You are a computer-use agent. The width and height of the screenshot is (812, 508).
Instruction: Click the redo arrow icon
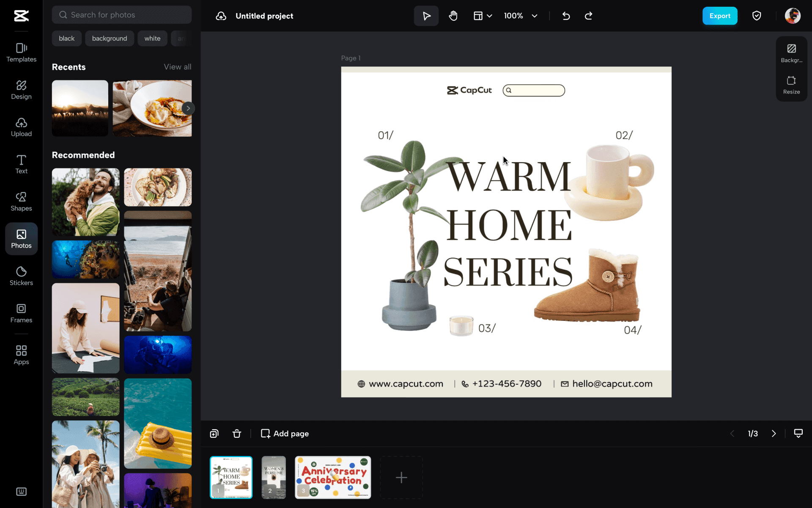click(588, 16)
